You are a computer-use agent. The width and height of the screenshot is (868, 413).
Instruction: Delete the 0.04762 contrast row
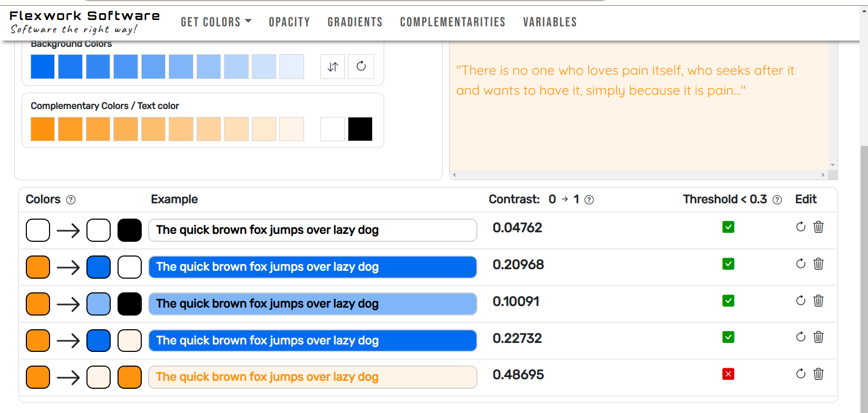pyautogui.click(x=818, y=227)
